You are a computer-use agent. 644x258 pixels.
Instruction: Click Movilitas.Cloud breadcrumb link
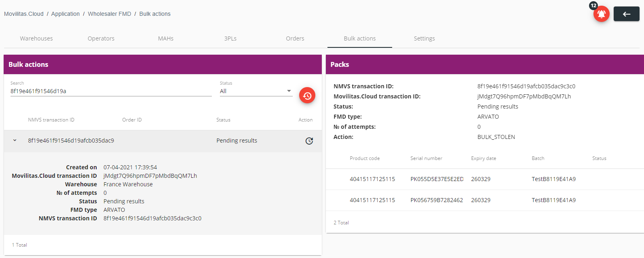[x=24, y=14]
